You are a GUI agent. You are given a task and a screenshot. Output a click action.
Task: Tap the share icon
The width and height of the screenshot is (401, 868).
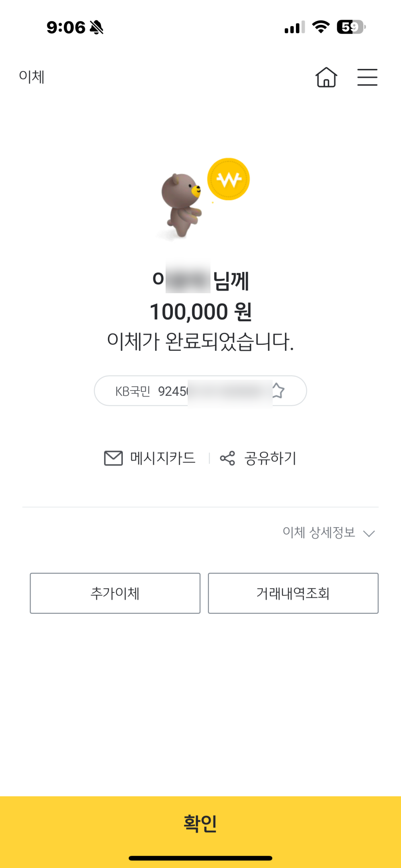pos(227,458)
